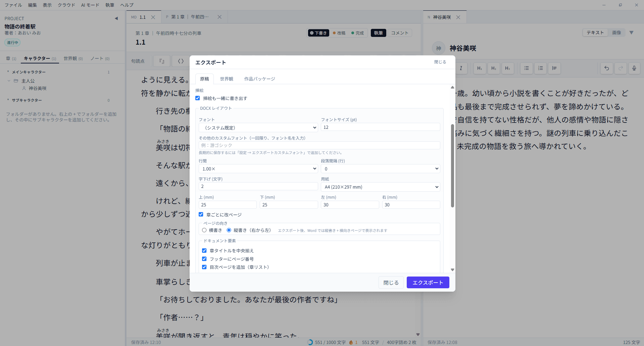644x346 pixels.
Task: Switch character view to 画像
Action: (617, 33)
